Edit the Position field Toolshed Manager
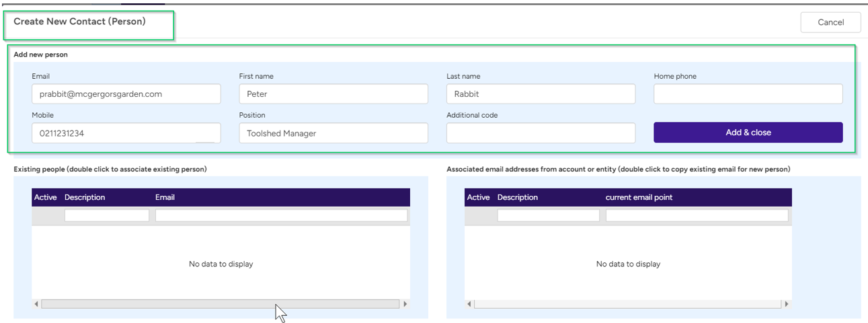This screenshot has width=868, height=323. (333, 133)
